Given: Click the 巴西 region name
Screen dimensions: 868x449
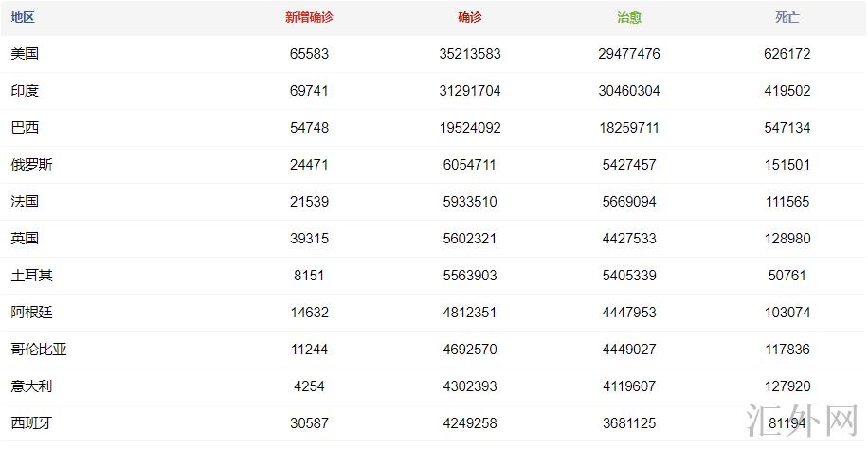Looking at the screenshot, I should coord(25,128).
